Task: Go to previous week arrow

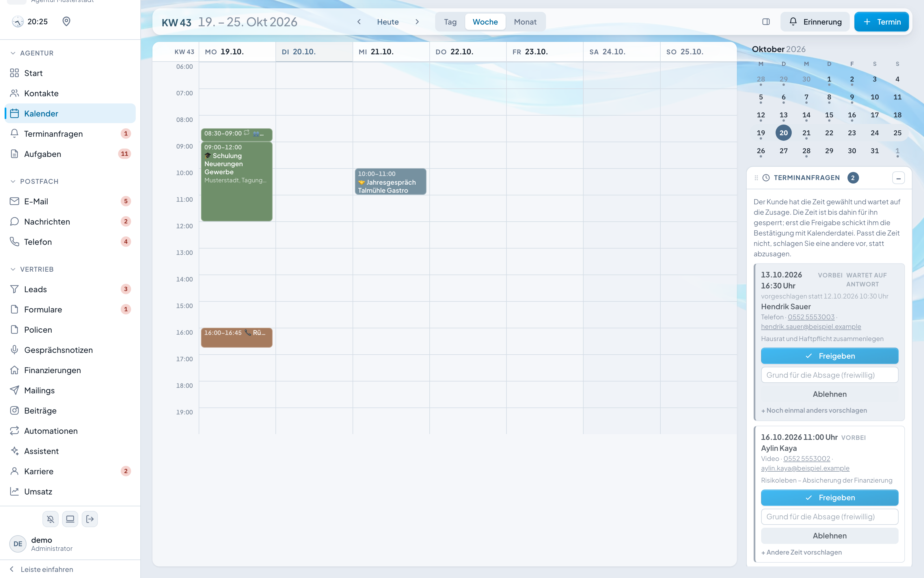Action: coord(359,22)
